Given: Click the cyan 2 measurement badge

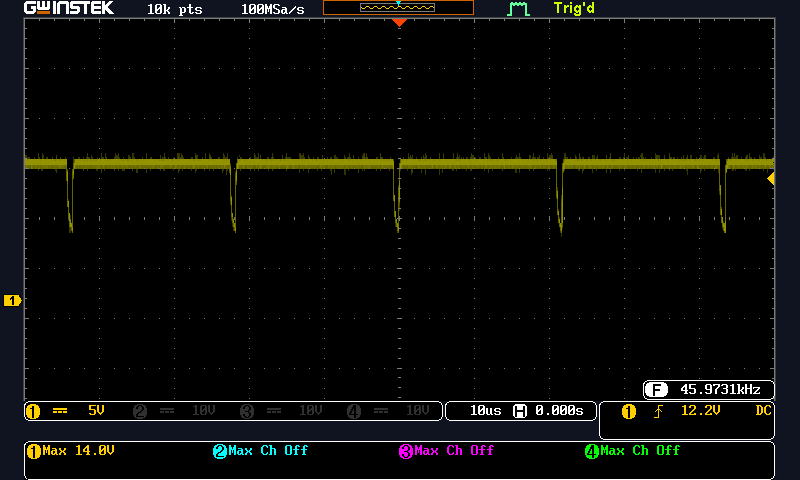Looking at the screenshot, I should (x=220, y=451).
